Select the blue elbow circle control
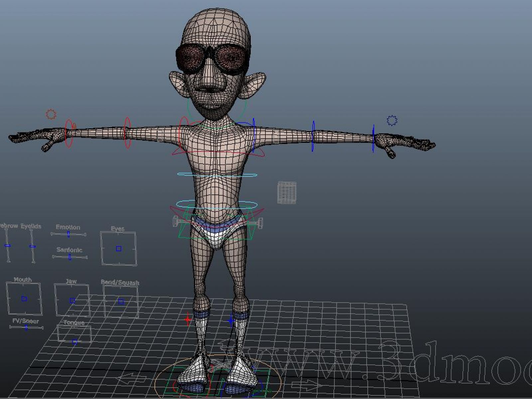Viewport: 532px width, 399px height. coord(313,137)
